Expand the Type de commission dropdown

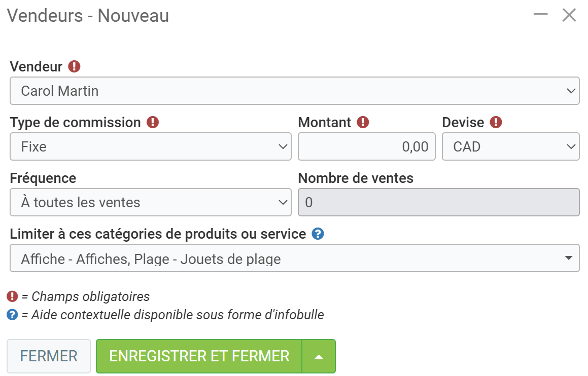click(150, 147)
